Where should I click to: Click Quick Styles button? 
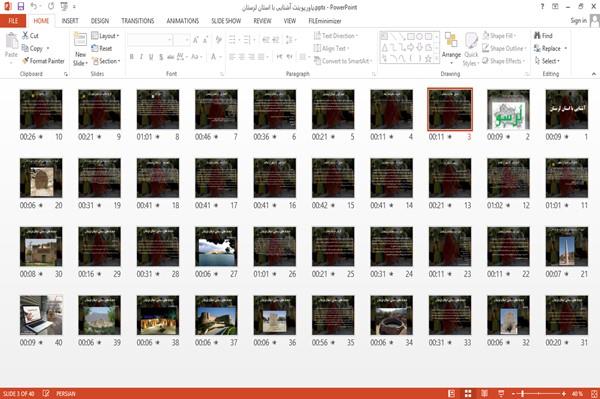pos(471,50)
